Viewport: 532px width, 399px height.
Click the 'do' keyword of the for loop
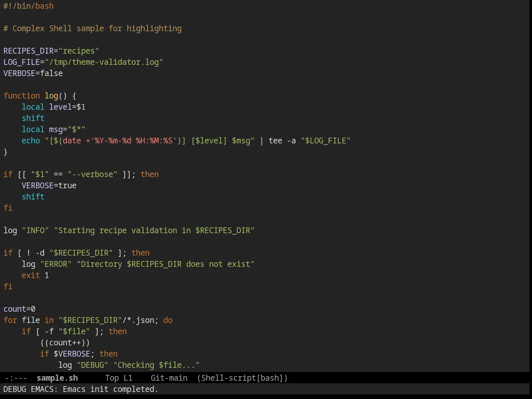click(168, 320)
